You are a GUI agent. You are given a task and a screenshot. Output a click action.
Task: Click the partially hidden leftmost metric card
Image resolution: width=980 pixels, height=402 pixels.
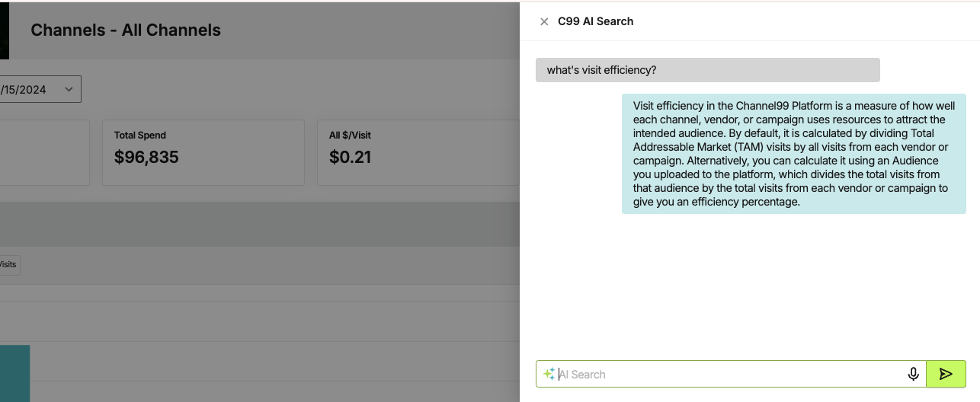[x=45, y=152]
